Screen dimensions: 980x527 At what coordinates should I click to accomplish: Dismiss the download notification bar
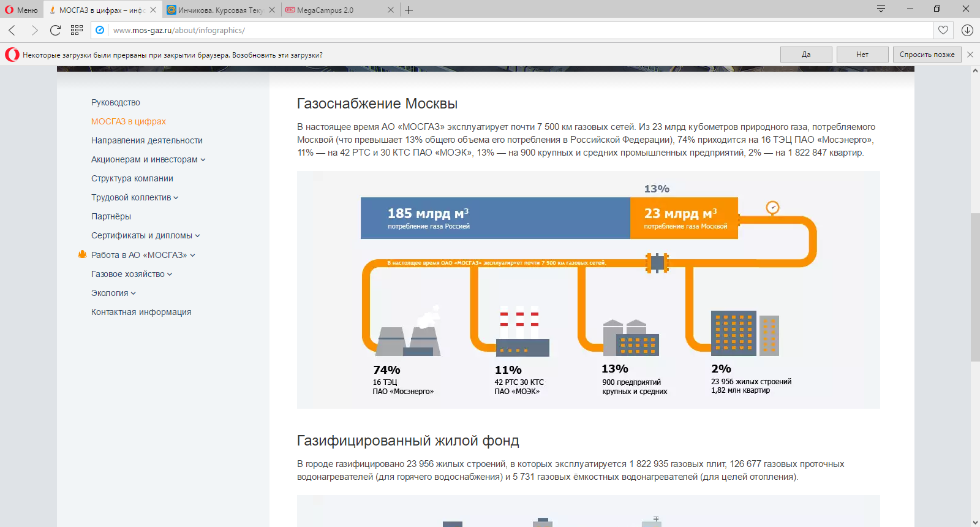click(x=970, y=55)
